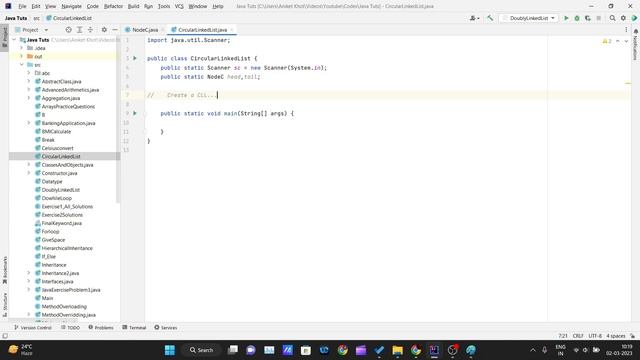Select BMICalculate in project tree
640x360 pixels.
pos(56,131)
